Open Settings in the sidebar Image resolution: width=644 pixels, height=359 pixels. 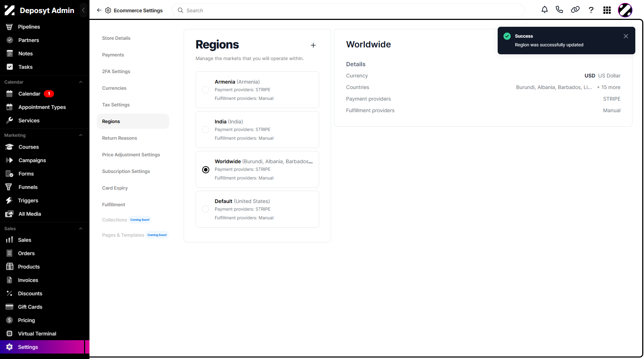(x=42, y=347)
